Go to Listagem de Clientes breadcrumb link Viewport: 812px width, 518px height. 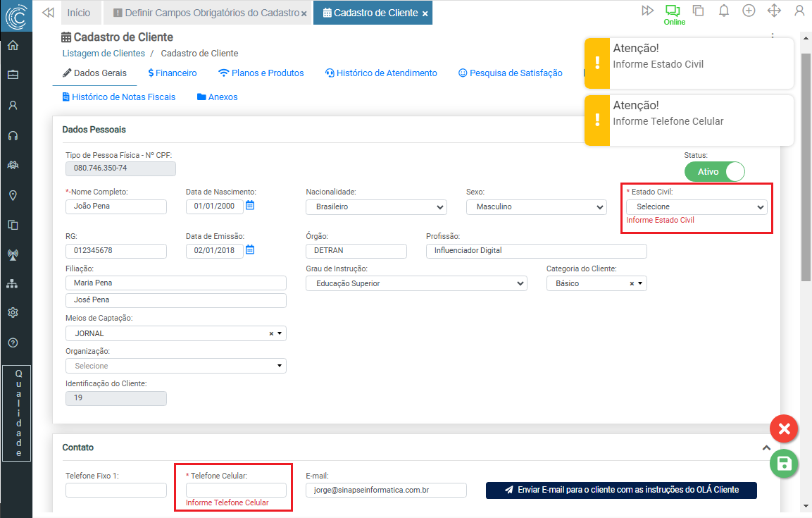104,54
